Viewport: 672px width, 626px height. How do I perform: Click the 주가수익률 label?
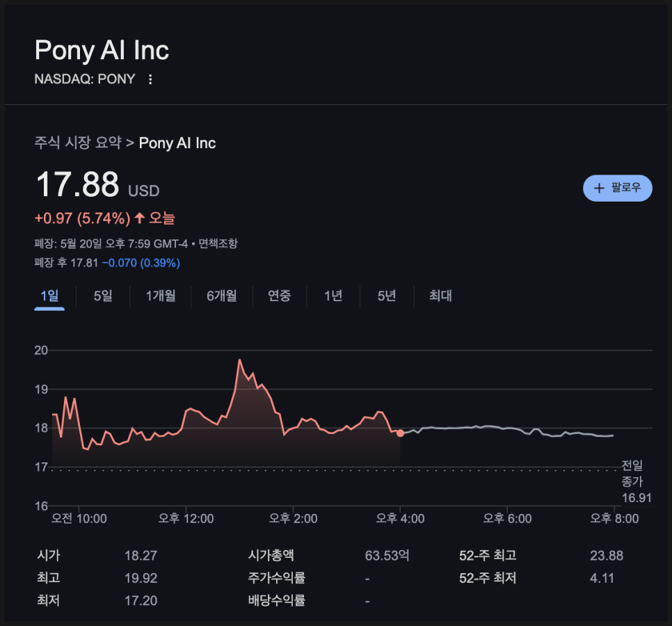pos(276,578)
